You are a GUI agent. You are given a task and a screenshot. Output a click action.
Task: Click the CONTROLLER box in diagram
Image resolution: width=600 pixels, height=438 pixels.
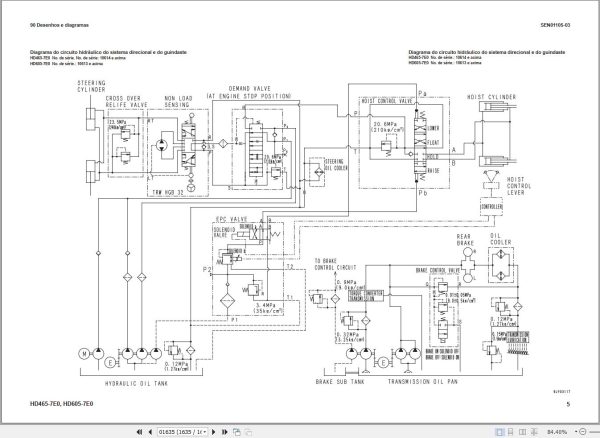(491, 207)
